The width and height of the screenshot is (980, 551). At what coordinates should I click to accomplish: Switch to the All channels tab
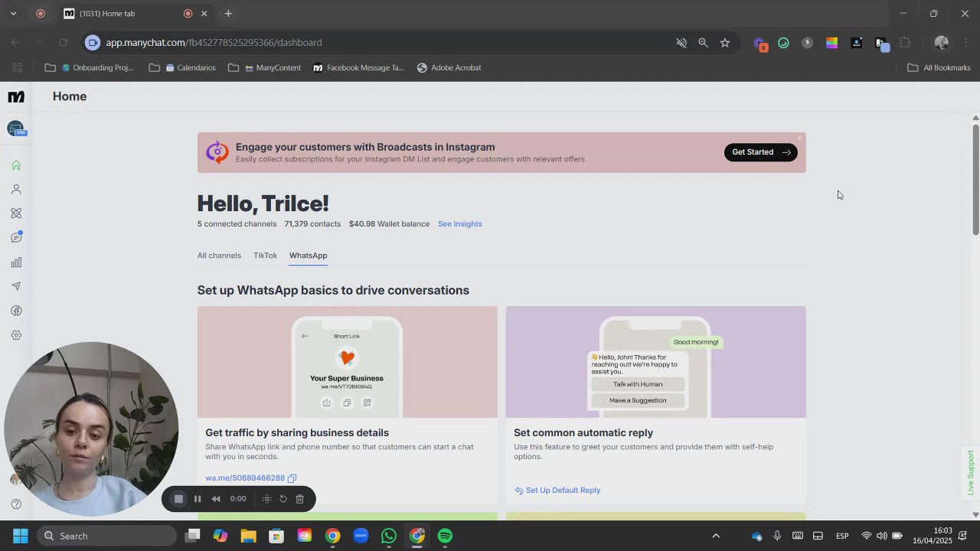pyautogui.click(x=219, y=256)
